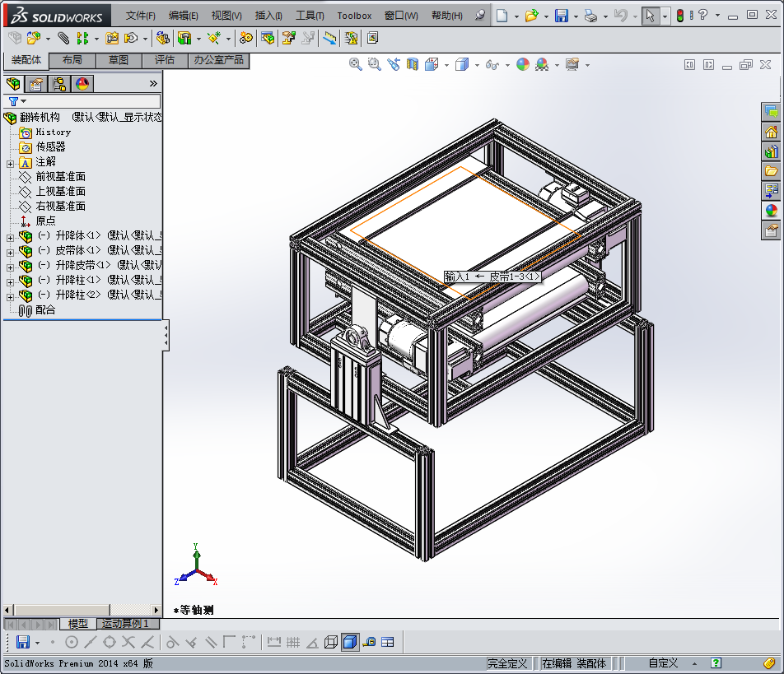Open the FeatureManager design tree tab
This screenshot has width=784, height=674.
click(x=13, y=83)
